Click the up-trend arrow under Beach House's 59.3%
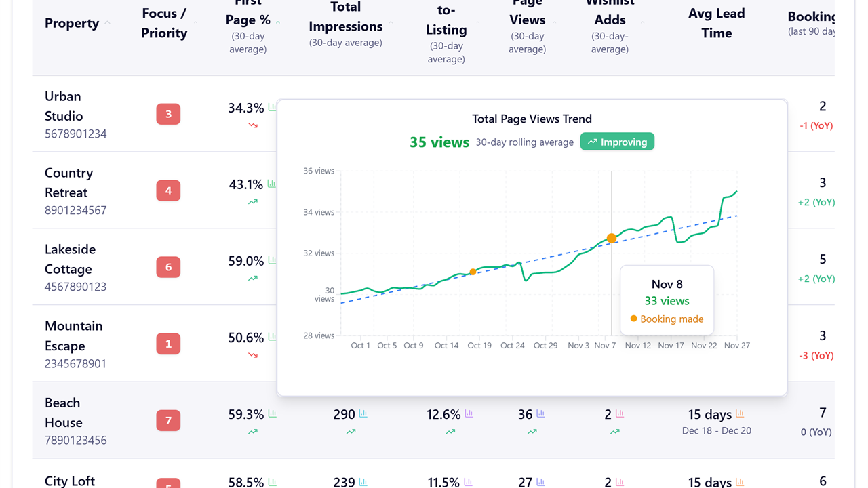This screenshot has height=488, width=868. 253,432
